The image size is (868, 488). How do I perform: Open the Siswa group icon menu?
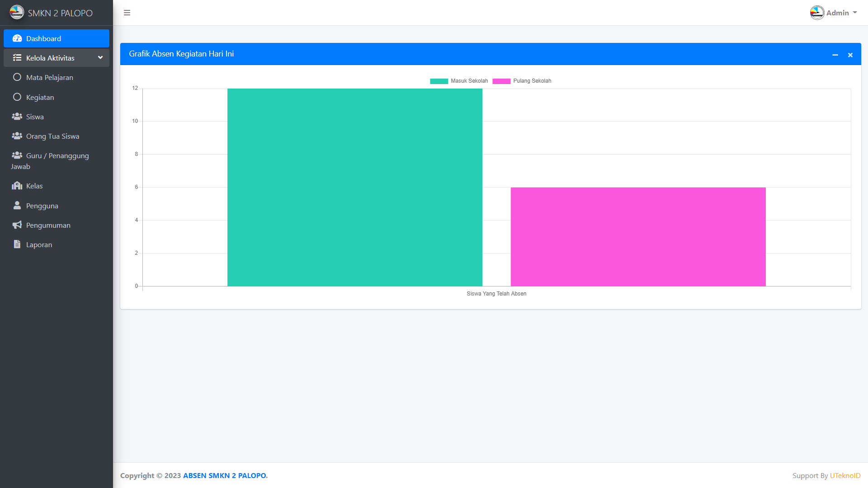pos(17,117)
